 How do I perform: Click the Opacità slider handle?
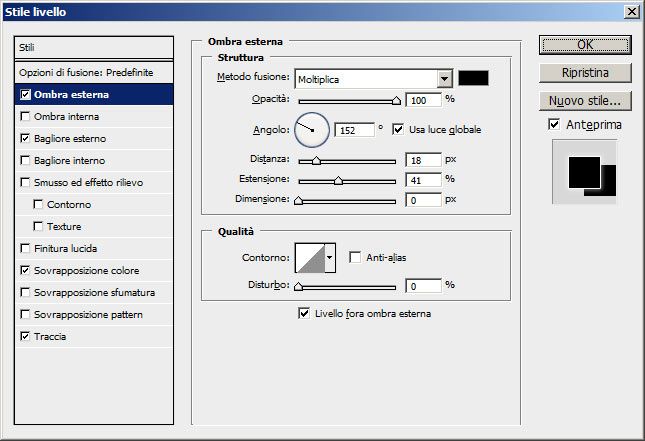[x=396, y=100]
